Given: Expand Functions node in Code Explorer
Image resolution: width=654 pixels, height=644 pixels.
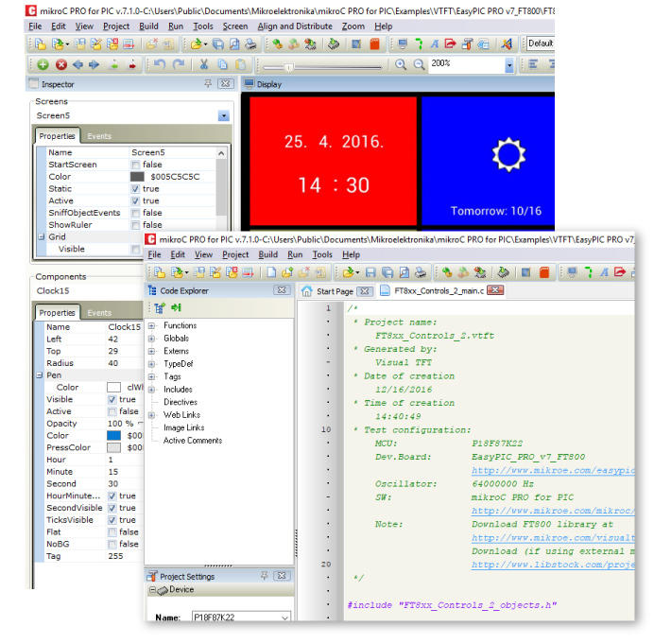Looking at the screenshot, I should point(151,325).
